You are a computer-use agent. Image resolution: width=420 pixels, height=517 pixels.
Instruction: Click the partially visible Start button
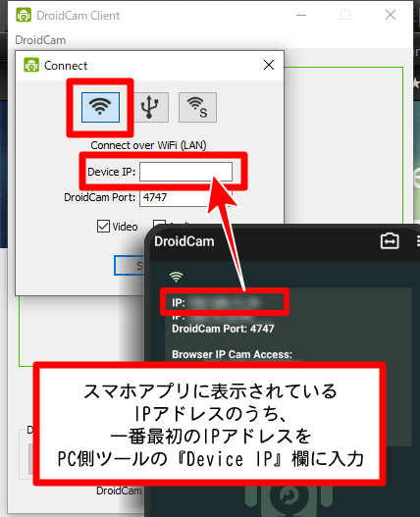coord(130,266)
